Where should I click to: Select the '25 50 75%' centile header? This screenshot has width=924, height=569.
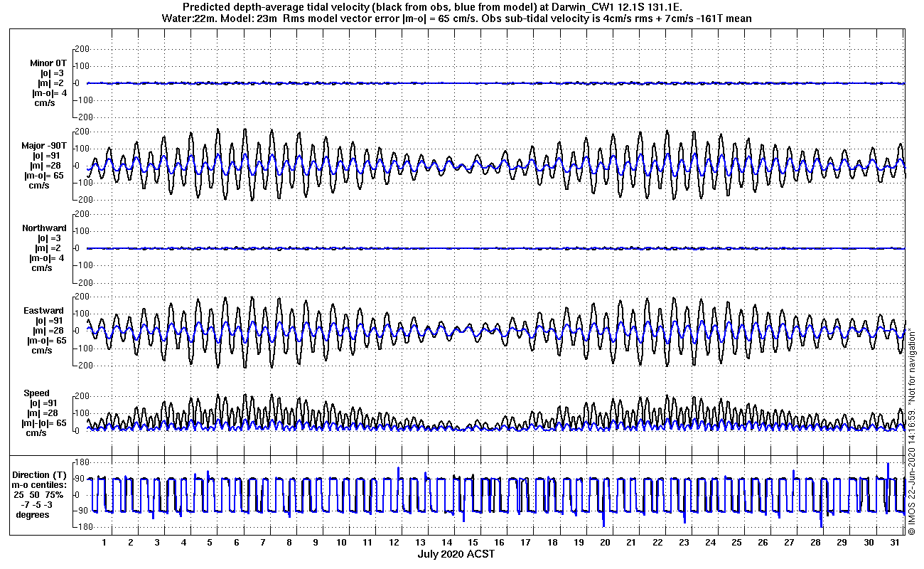point(40,495)
